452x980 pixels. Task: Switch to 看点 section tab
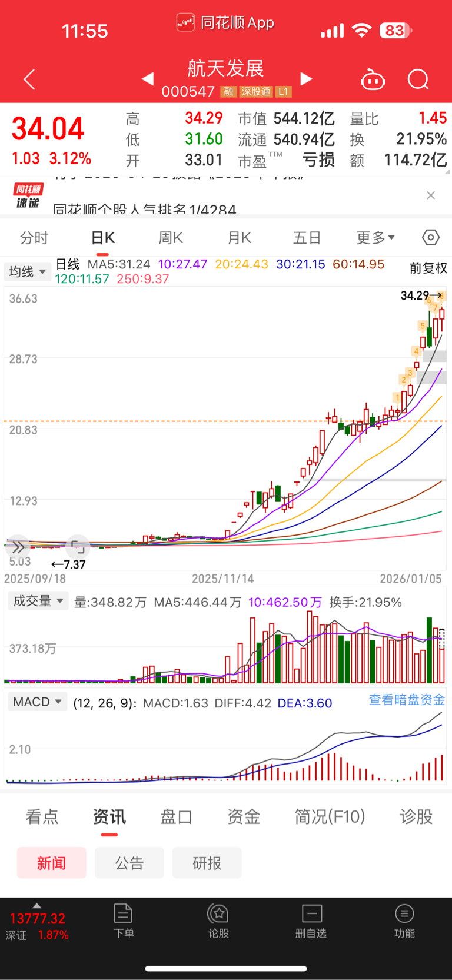coord(42,816)
